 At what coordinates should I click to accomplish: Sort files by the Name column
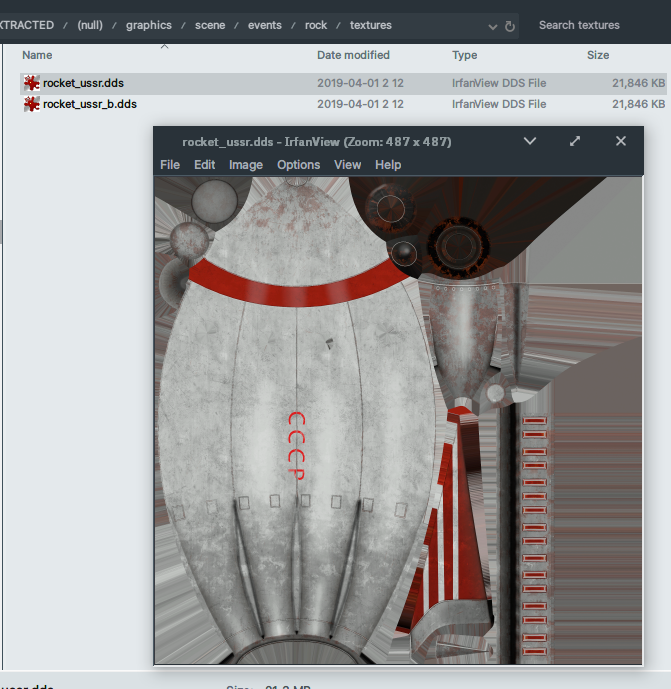(x=37, y=55)
